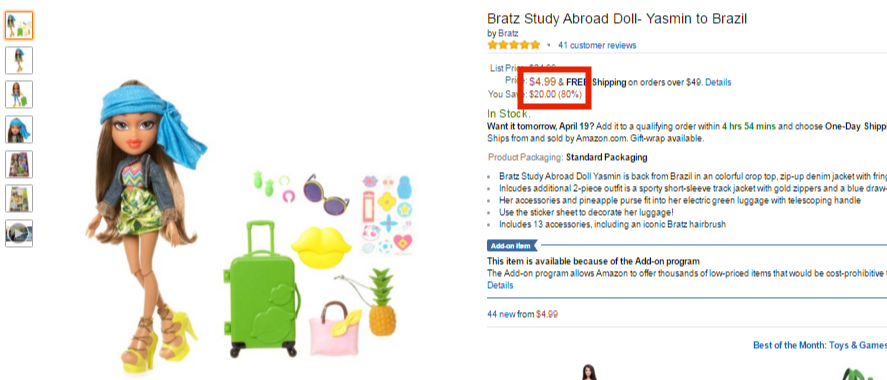
Task: Open Details link under Add-on program
Action: click(500, 285)
